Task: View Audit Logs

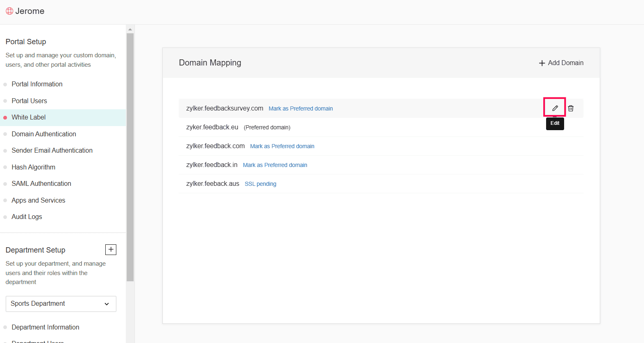Action: [x=27, y=217]
